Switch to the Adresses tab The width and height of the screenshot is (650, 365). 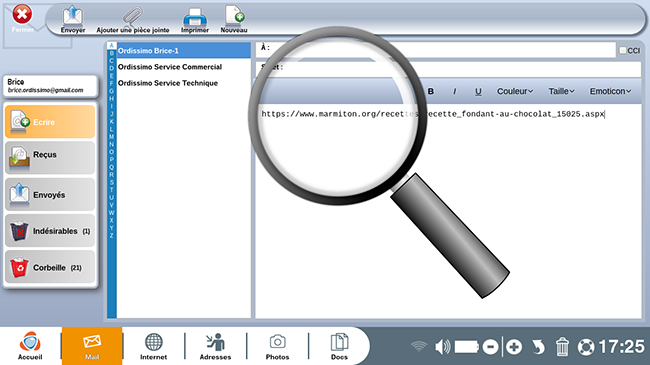point(215,346)
